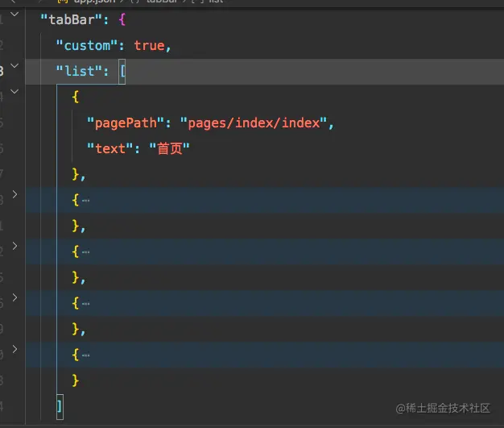Screen dimensions: 504x428
Task: Place cursor on "list" key
Action: [x=79, y=71]
